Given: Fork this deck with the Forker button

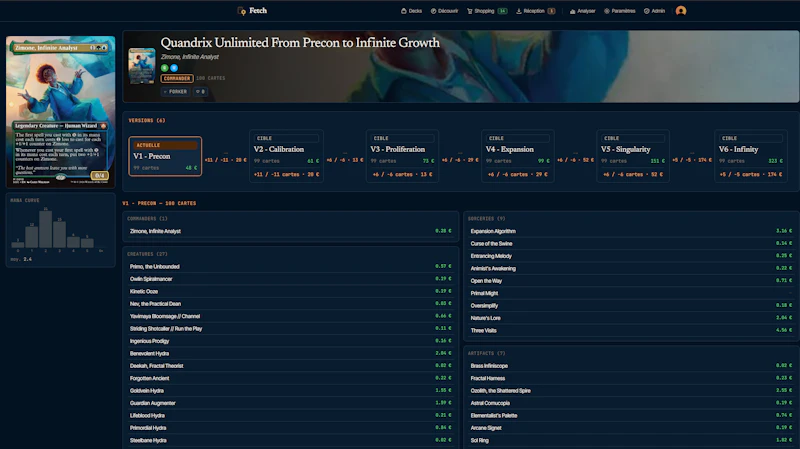Looking at the screenshot, I should 176,92.
